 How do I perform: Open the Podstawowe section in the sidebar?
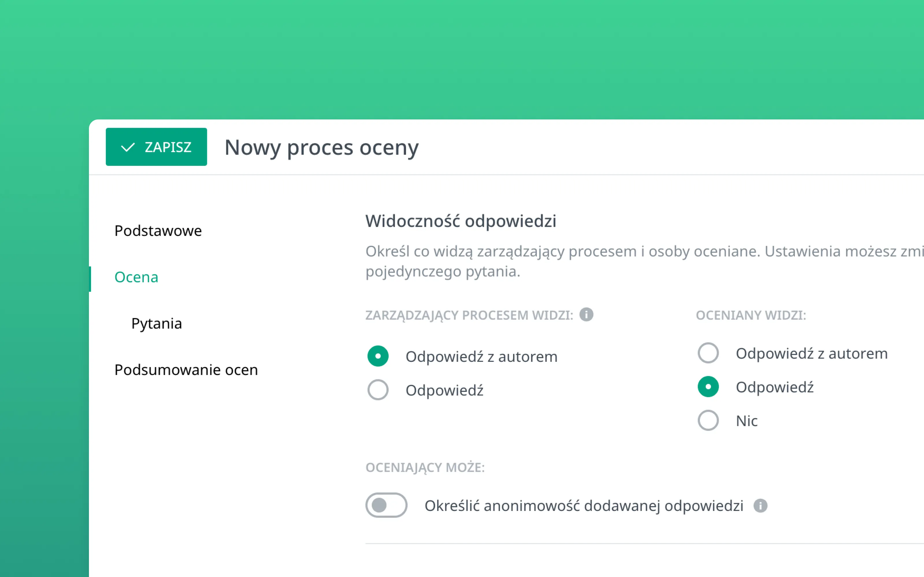click(158, 231)
